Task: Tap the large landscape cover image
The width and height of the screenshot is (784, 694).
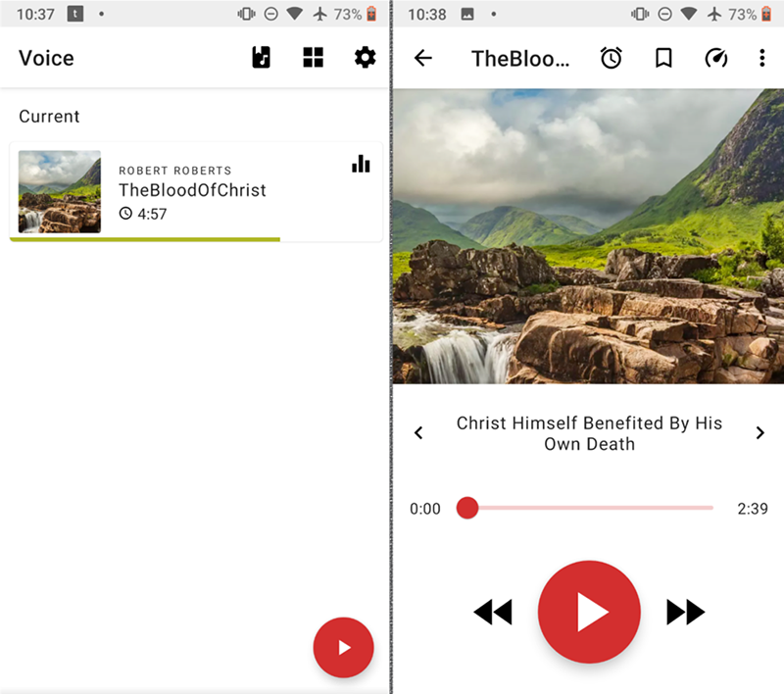Action: [589, 236]
